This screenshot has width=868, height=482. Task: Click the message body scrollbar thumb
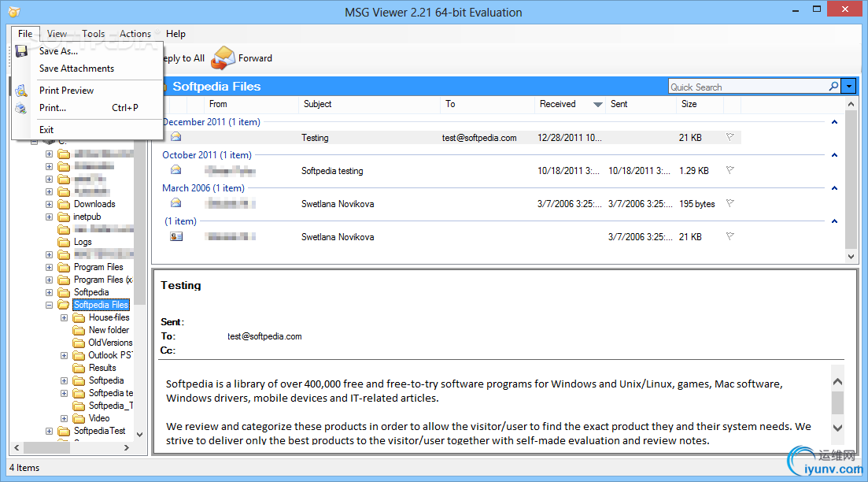837,402
